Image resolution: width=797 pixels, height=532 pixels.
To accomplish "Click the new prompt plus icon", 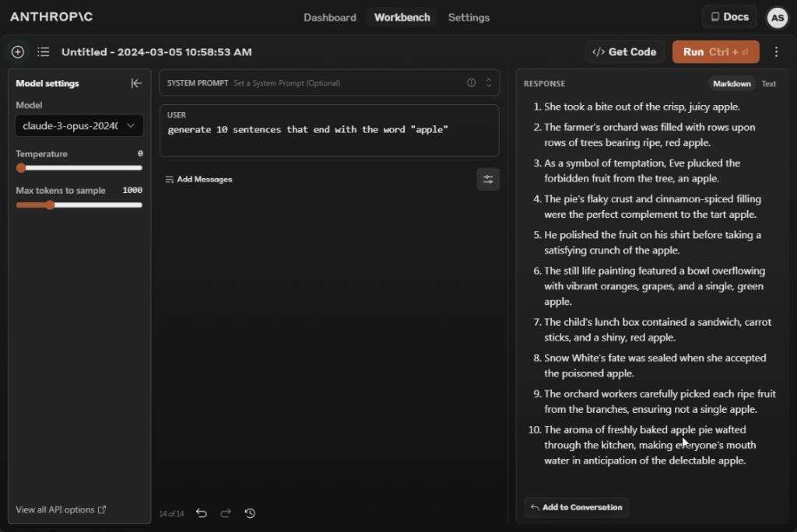I will click(18, 52).
